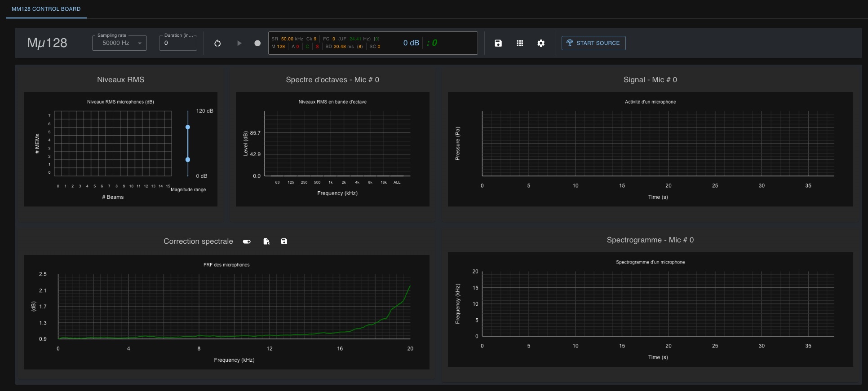The height and width of the screenshot is (391, 868).
Task: Click the lower handle of Magnitude range slider
Action: point(188,159)
